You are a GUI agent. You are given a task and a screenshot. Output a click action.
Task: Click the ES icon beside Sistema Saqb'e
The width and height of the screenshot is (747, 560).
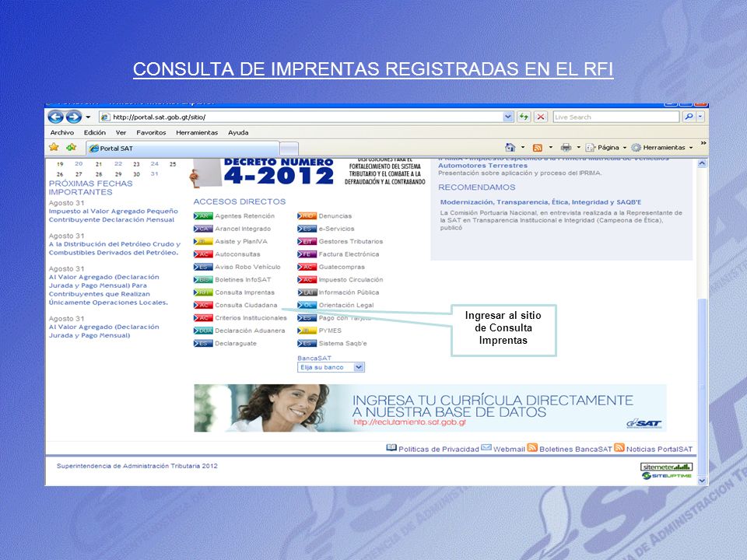[x=307, y=343]
